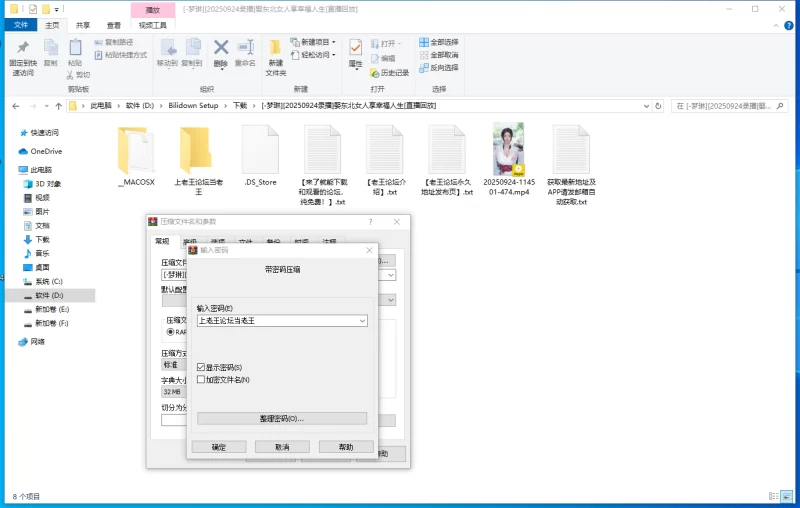Viewport: 800px width, 508px height.
Task: Click the Bilidown Setup breadcrumb
Action: [193, 106]
